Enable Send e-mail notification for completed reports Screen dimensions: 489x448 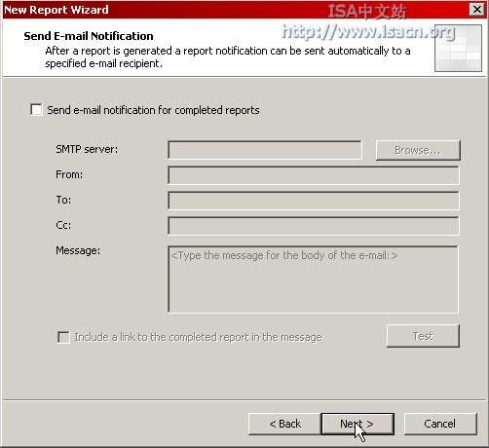coord(36,110)
